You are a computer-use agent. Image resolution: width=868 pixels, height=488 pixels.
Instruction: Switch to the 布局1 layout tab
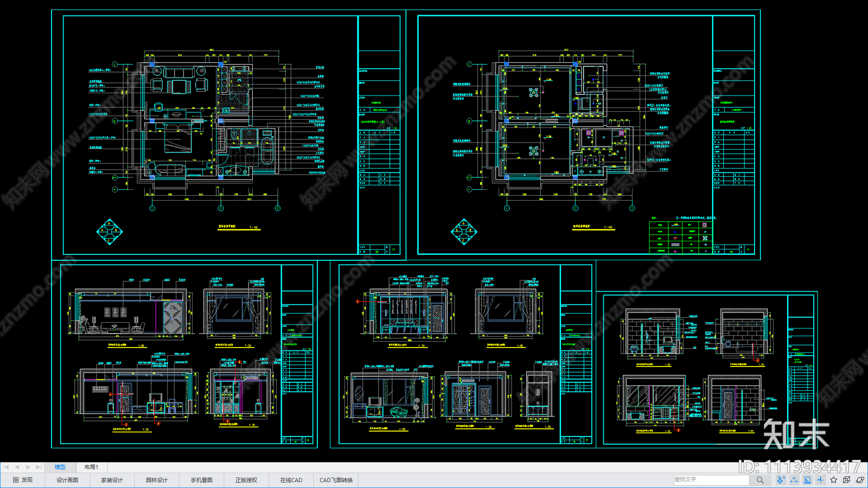(91, 467)
